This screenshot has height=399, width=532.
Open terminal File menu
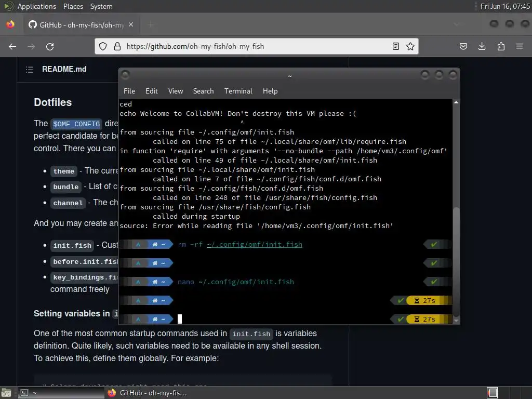click(129, 91)
